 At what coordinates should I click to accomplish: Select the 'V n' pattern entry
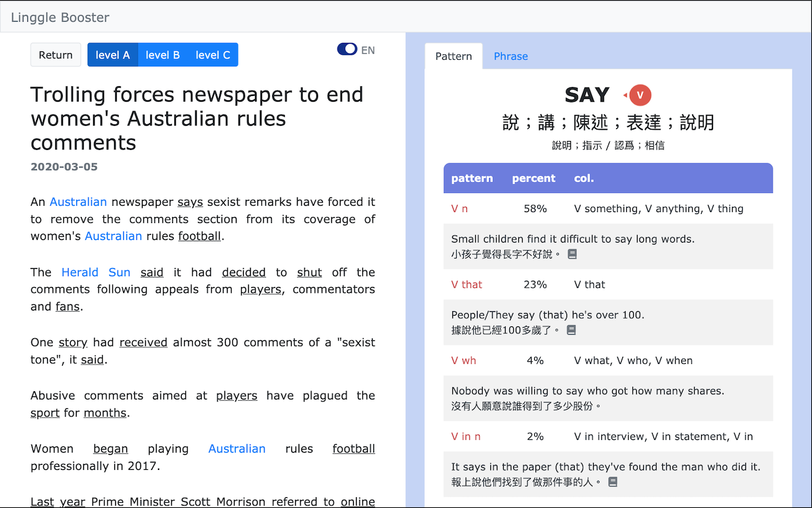point(459,208)
